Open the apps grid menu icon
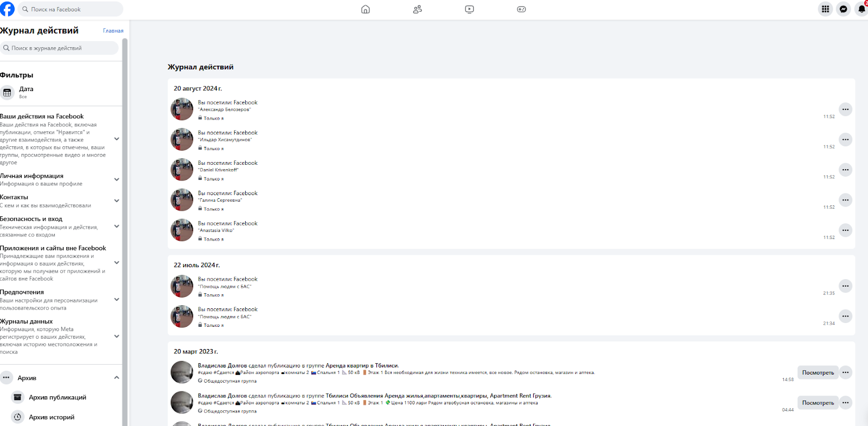The height and width of the screenshot is (426, 868). tap(825, 9)
